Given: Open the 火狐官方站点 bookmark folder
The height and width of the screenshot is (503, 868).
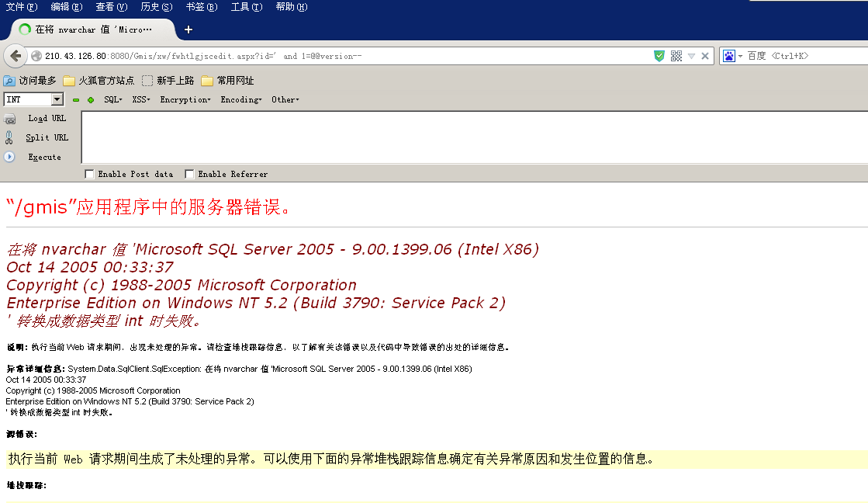Looking at the screenshot, I should pyautogui.click(x=99, y=81).
